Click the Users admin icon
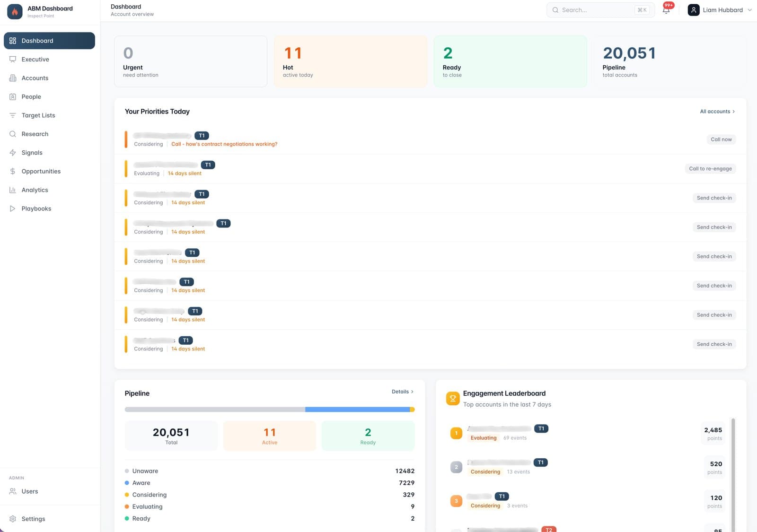The image size is (757, 532). coord(13,491)
